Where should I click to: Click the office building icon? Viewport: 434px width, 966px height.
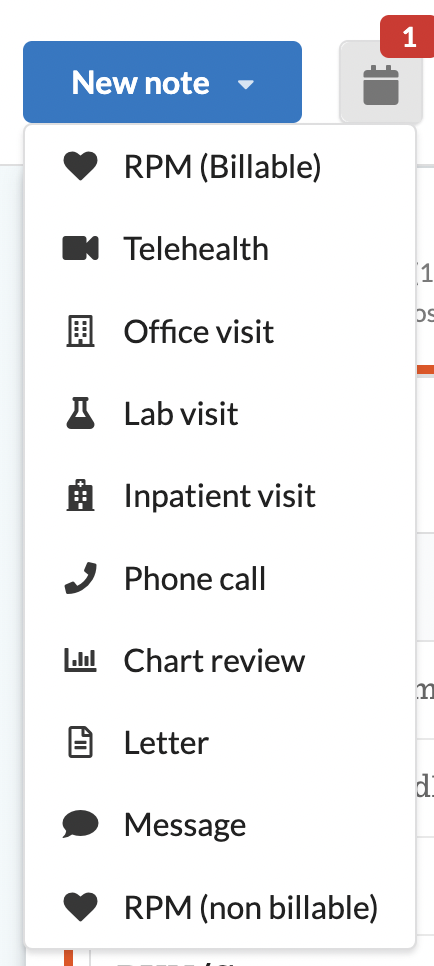click(x=80, y=331)
